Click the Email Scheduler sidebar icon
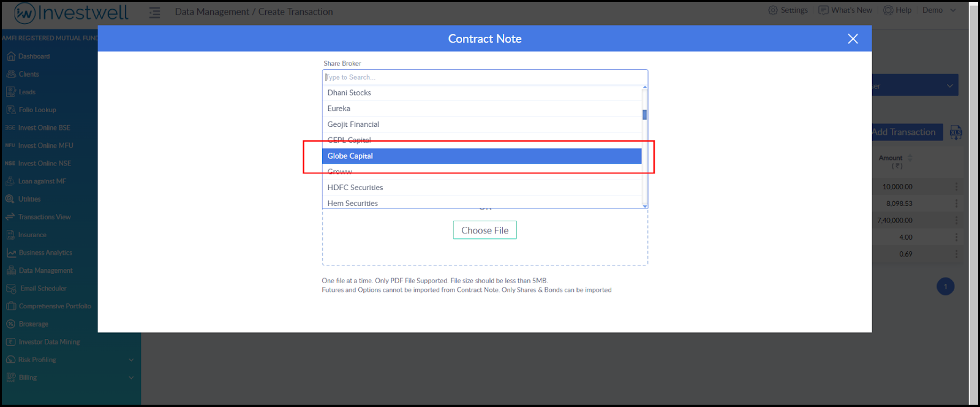980x407 pixels. point(11,288)
